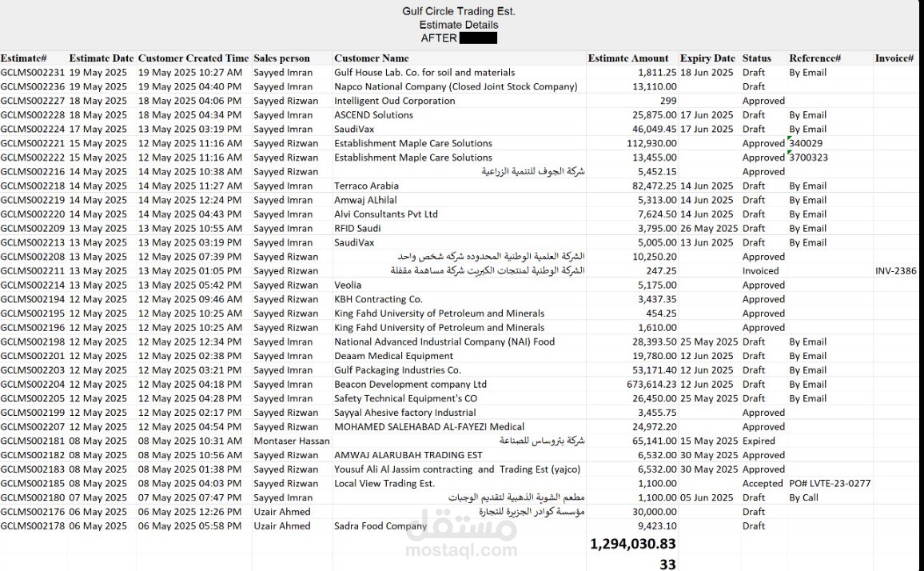Click the Customer Created Time column header
Screen dimensions: 924x571
point(193,58)
